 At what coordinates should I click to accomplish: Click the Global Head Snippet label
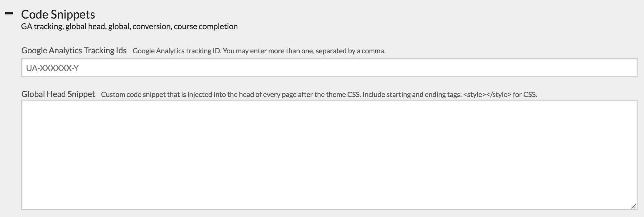(58, 94)
